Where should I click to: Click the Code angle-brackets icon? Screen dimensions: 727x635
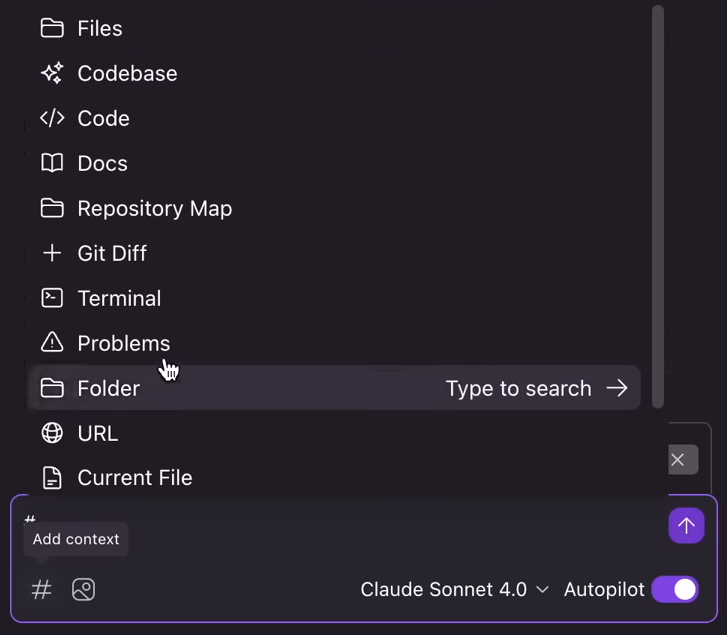point(52,118)
